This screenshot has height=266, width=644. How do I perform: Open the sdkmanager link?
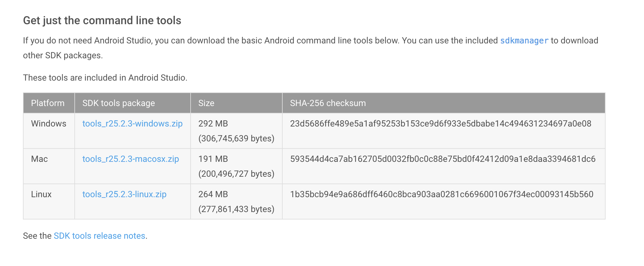tap(524, 41)
